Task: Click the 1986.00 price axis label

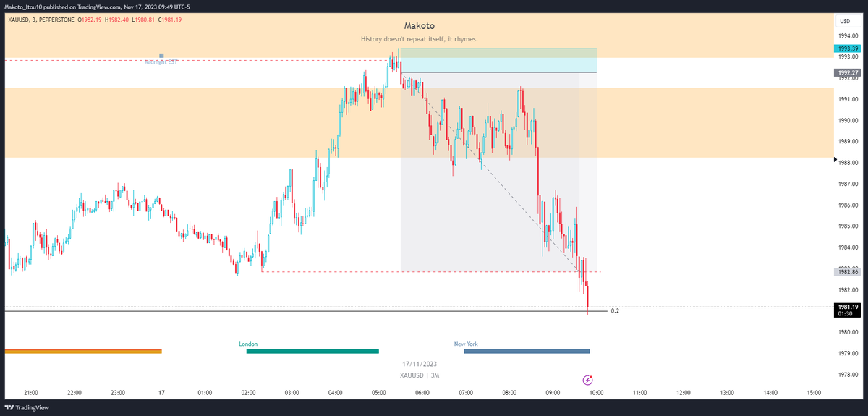Action: pyautogui.click(x=848, y=205)
